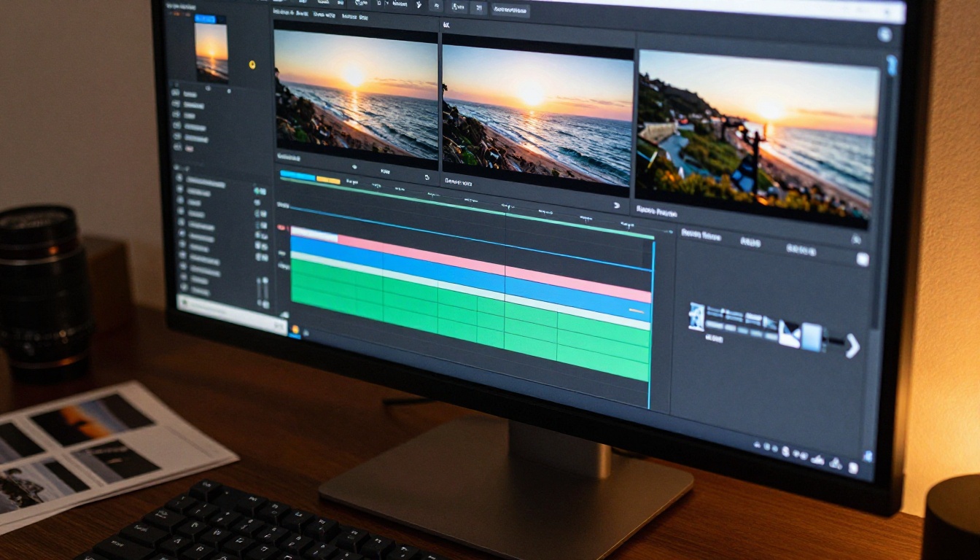Image resolution: width=980 pixels, height=560 pixels.
Task: Click the blue vertical scrollbar beside the right preview
Action: pyautogui.click(x=890, y=66)
